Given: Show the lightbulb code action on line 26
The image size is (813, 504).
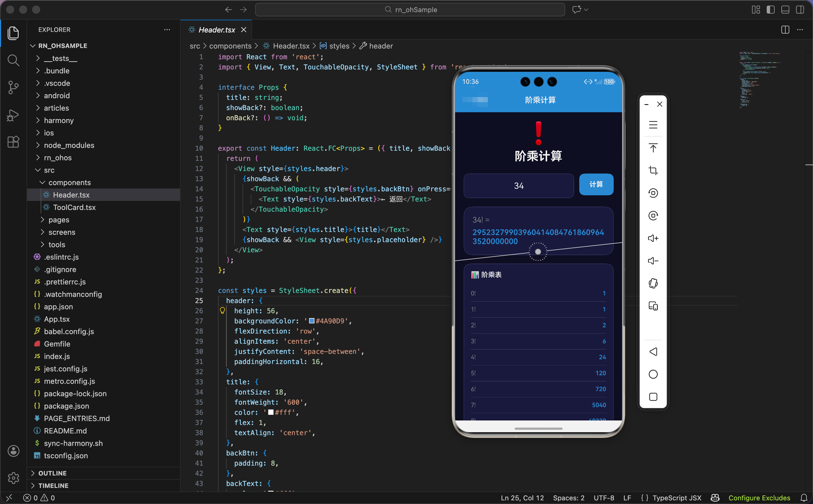Looking at the screenshot, I should pyautogui.click(x=222, y=311).
